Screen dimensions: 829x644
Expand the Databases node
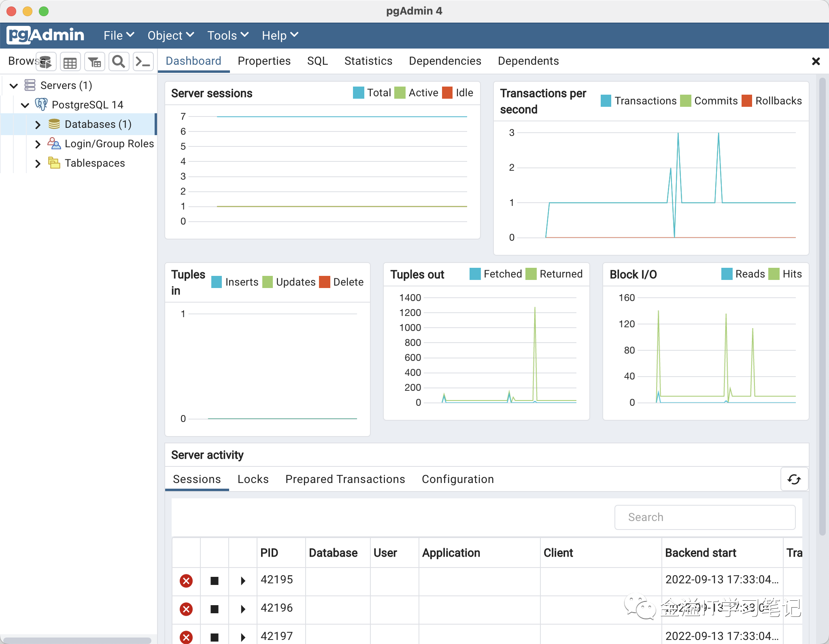coord(38,124)
